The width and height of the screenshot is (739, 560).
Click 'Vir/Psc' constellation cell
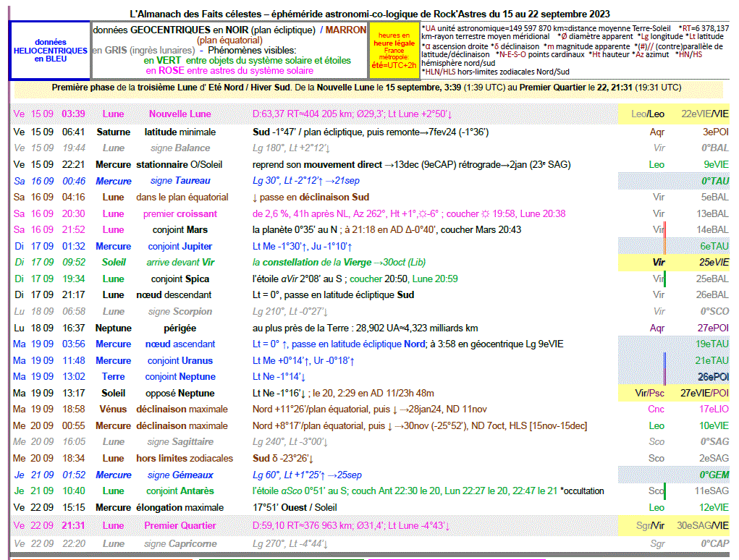tap(649, 394)
